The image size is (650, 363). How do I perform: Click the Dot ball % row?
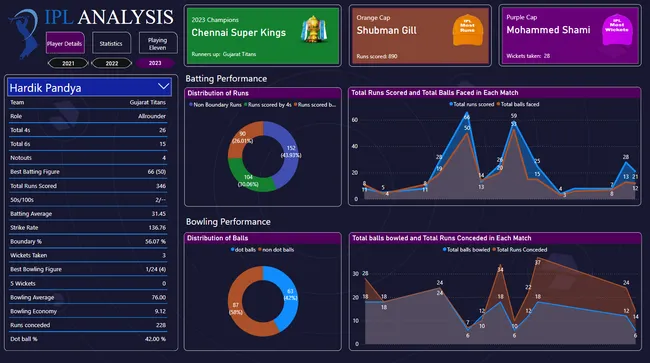88,339
